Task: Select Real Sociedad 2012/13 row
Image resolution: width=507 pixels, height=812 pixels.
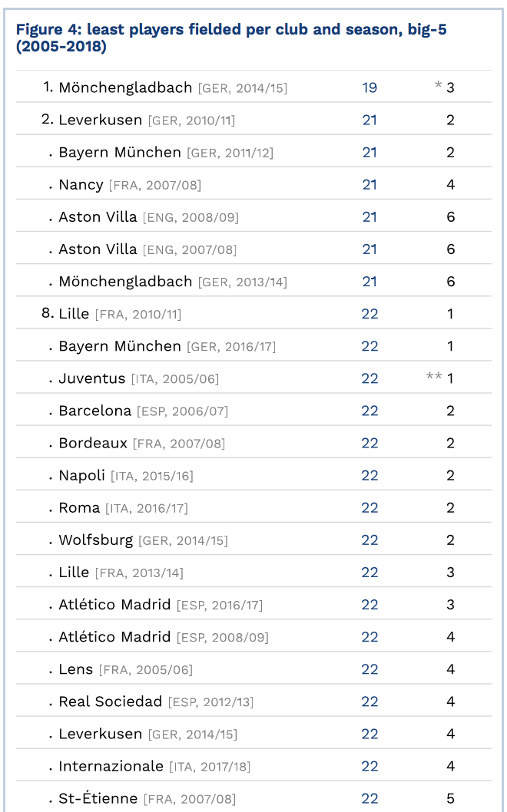Action: tap(253, 701)
